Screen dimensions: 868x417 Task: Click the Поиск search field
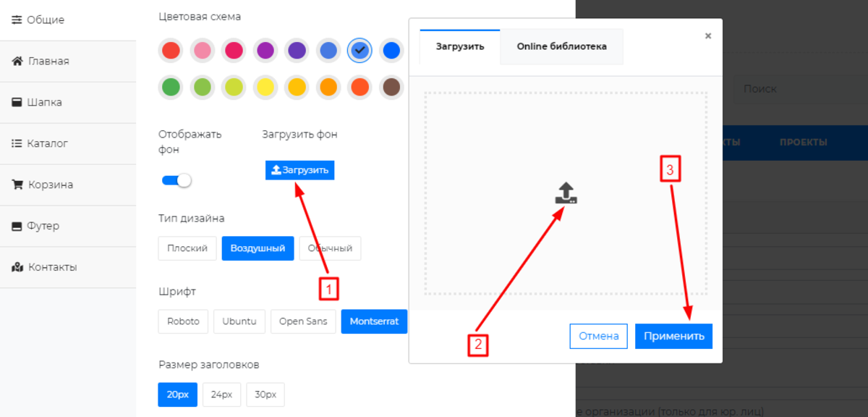796,89
